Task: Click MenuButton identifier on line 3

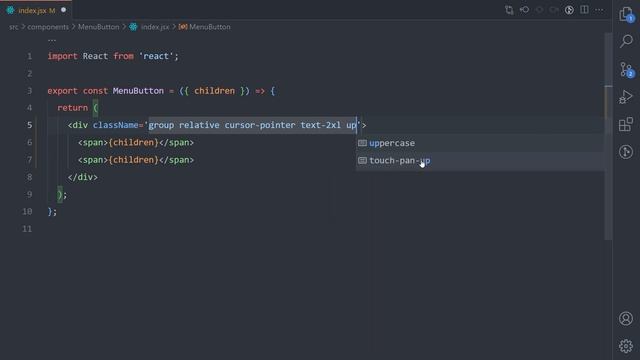Action: (x=138, y=91)
